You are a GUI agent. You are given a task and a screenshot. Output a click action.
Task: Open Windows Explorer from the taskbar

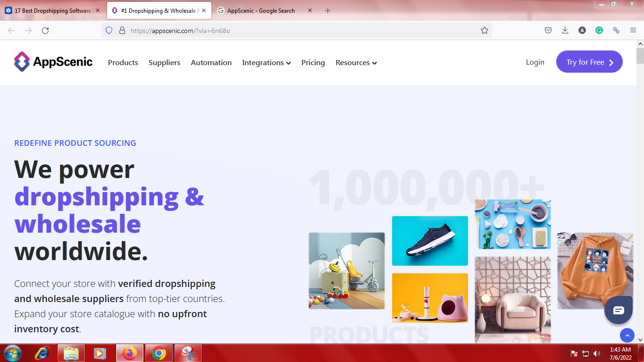click(71, 353)
